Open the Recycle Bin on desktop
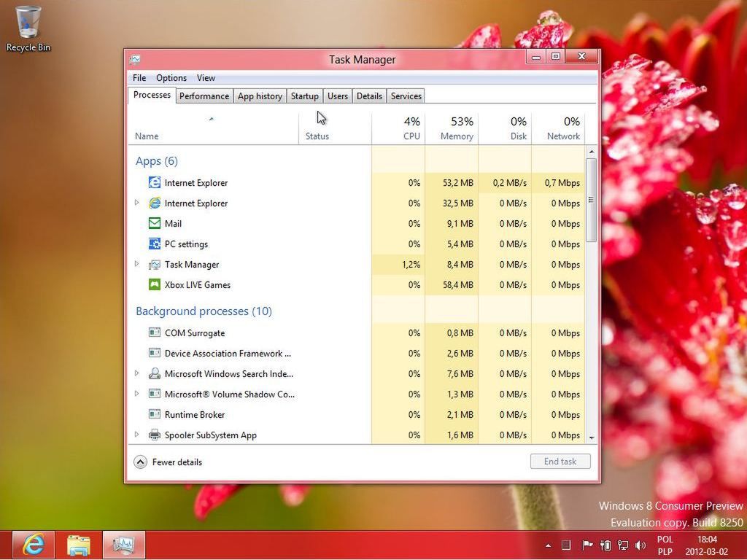The width and height of the screenshot is (747, 560). tap(28, 28)
